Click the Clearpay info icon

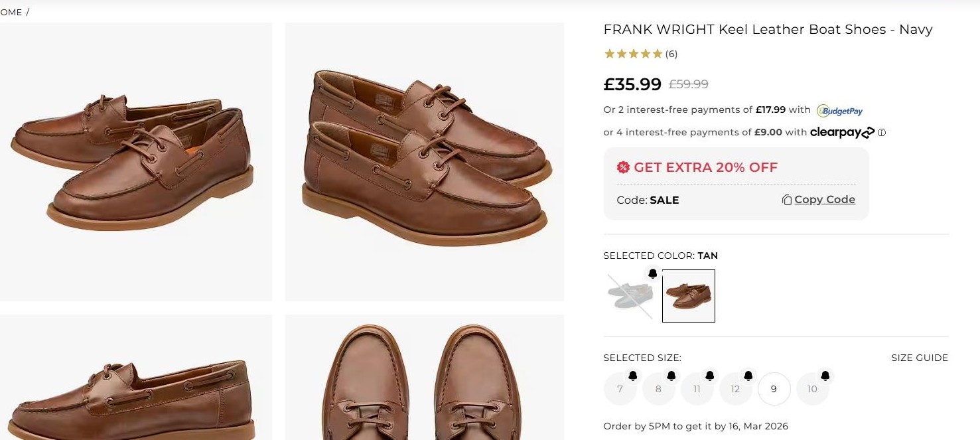(x=882, y=133)
